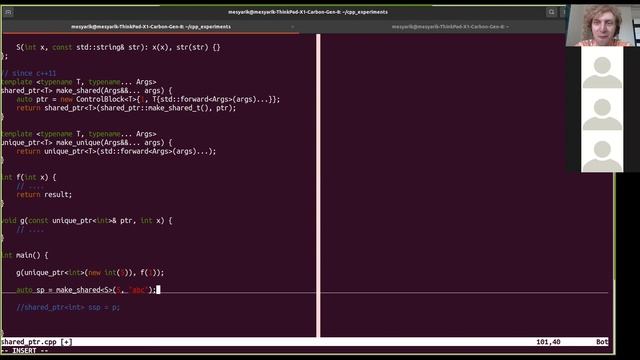The width and height of the screenshot is (640, 360).
Task: Click the '-- INSERT --' mode indicator
Action: click(x=24, y=351)
